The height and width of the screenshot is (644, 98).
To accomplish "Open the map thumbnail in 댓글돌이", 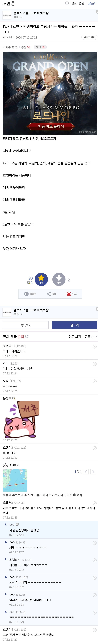I will (15, 480).
